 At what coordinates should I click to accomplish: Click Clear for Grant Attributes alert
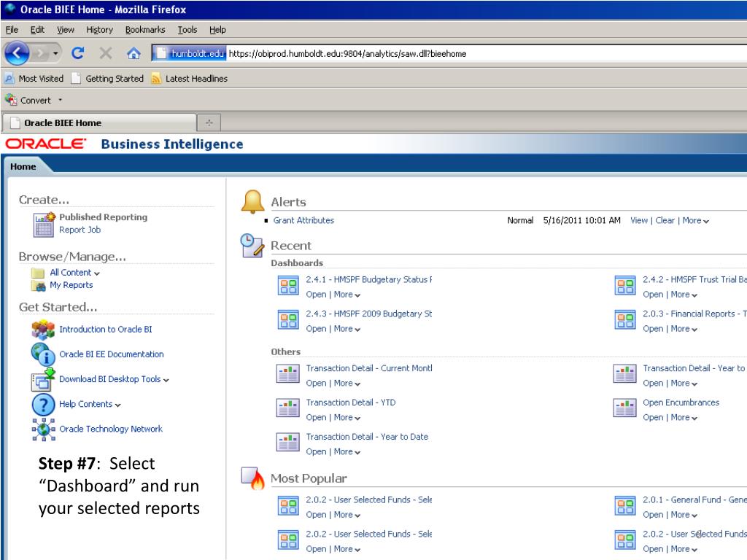tap(665, 220)
